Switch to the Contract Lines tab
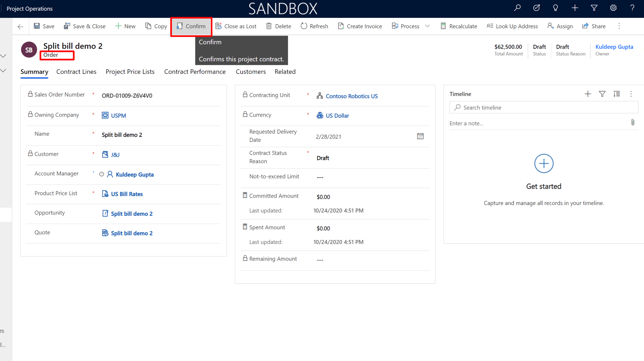Image resolution: width=644 pixels, height=361 pixels. (76, 72)
